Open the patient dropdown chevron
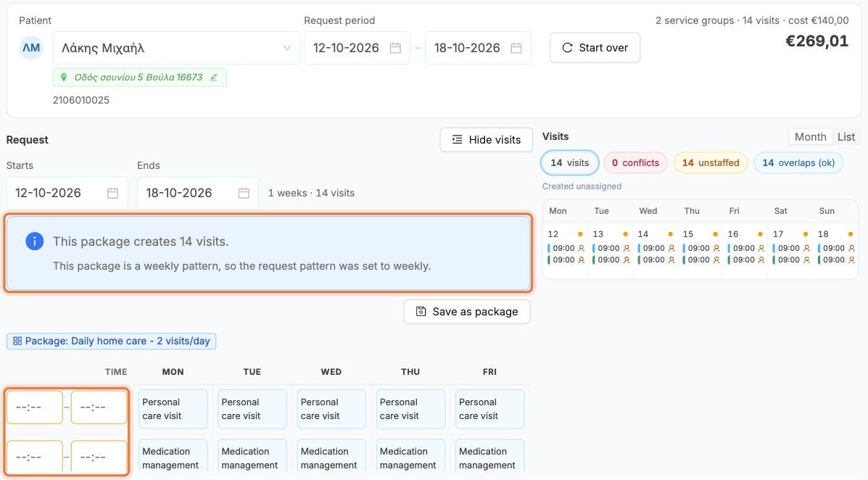This screenshot has height=480, width=868. click(286, 48)
